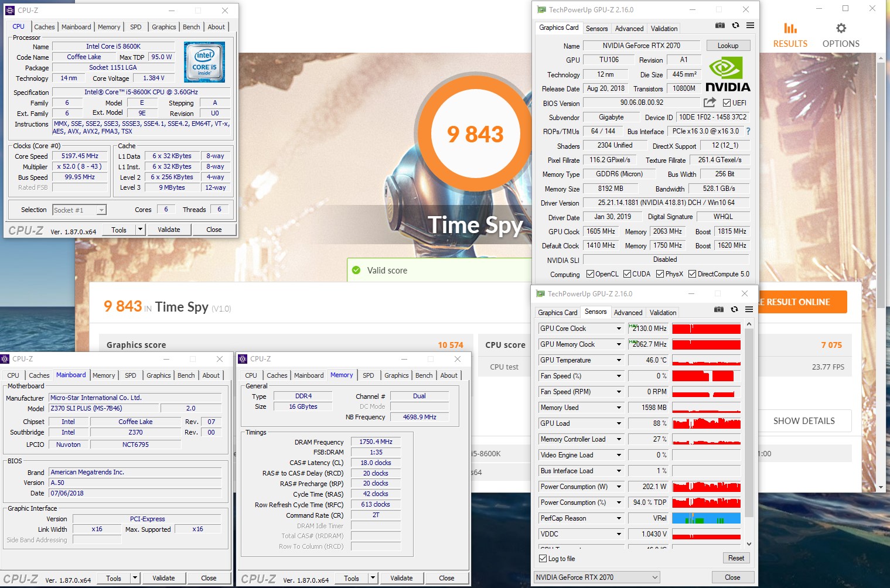Open 3DMark OPTIONS gear icon

(841, 28)
